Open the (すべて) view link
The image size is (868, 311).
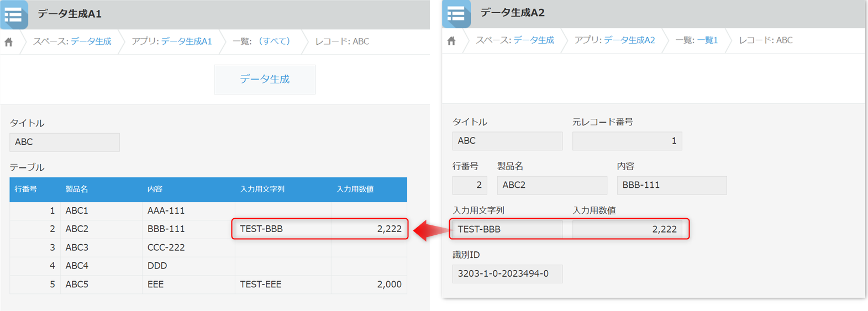[x=275, y=41]
